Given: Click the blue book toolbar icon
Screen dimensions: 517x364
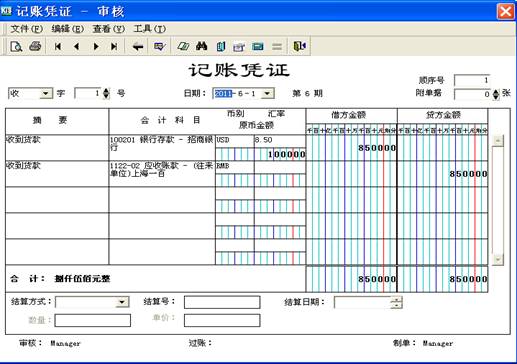Looking at the screenshot, I should pyautogui.click(x=221, y=46).
